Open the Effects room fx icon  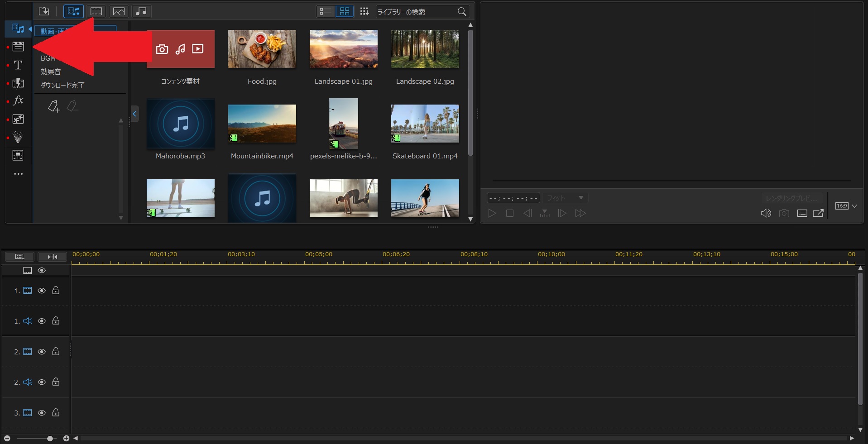pos(18,100)
